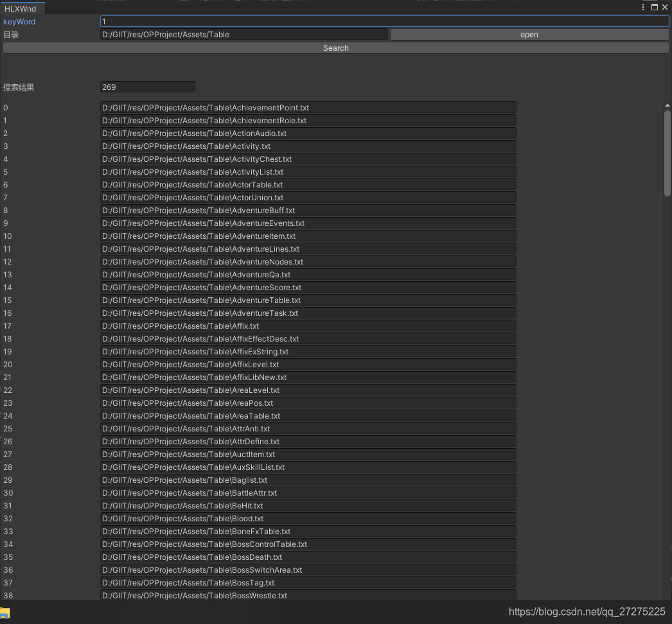Select the AuctItem.txt result
The width and height of the screenshot is (672, 624).
click(308, 455)
